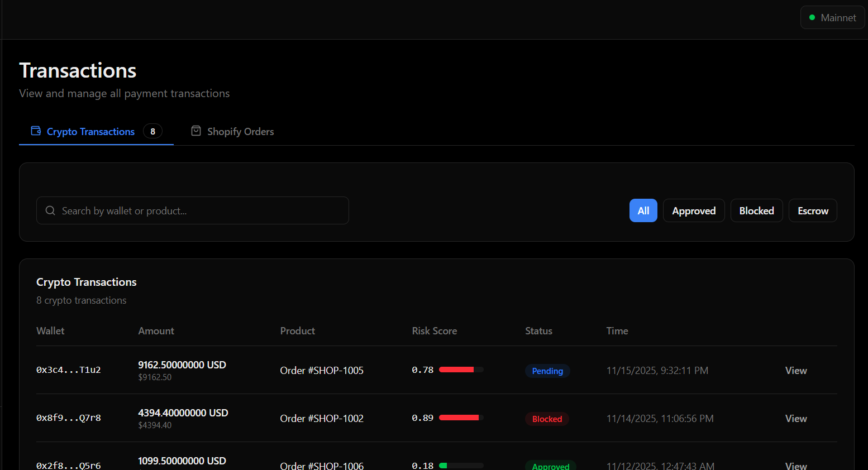Click the 0.89 risk score bar
This screenshot has width=868, height=470.
pyautogui.click(x=461, y=418)
